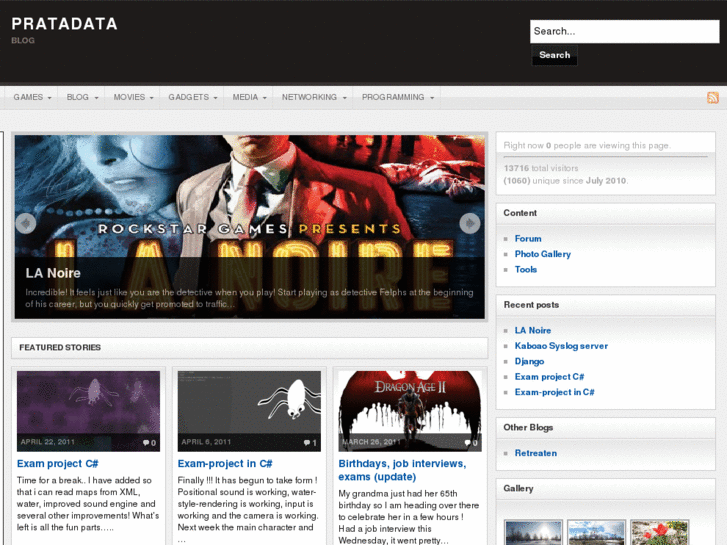Advance slider with right arrow

[x=469, y=223]
